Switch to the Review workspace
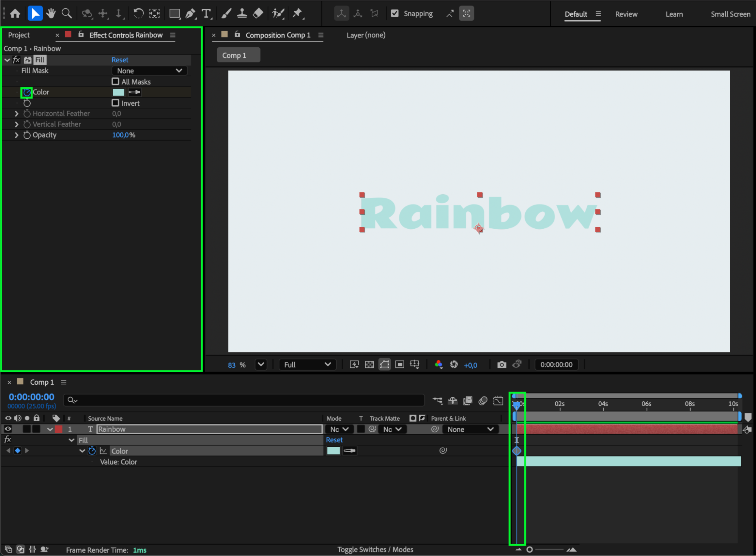This screenshot has width=756, height=556. pos(626,14)
